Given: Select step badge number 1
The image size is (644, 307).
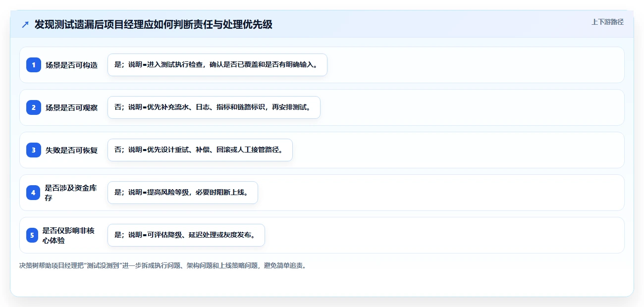Looking at the screenshot, I should (34, 65).
